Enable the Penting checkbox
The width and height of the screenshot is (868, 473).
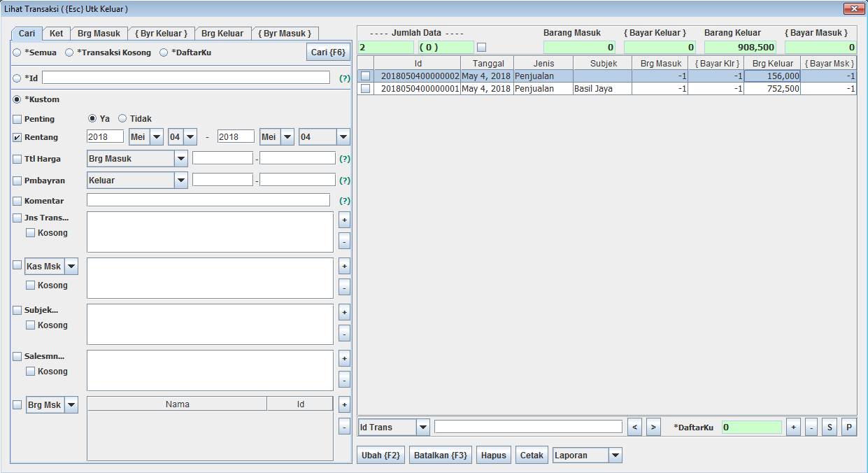pos(17,119)
